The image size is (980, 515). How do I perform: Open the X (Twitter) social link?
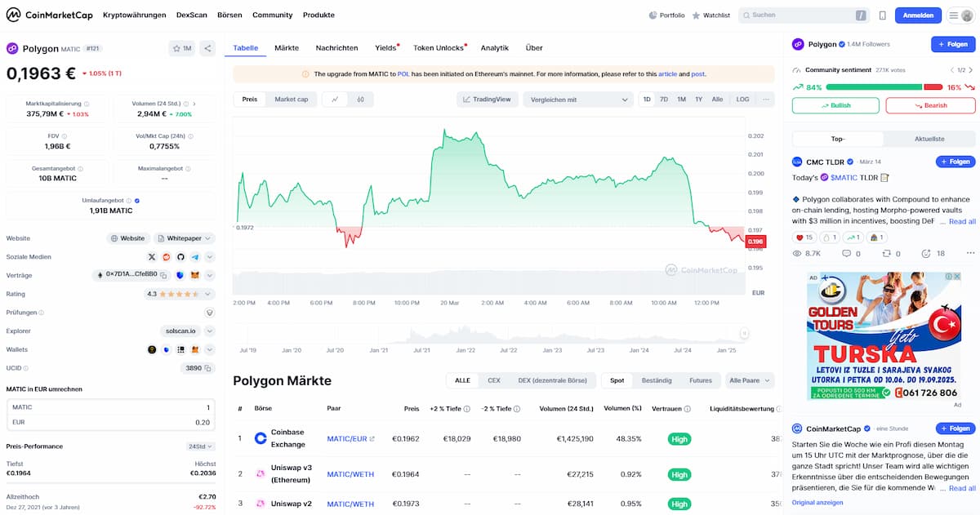151,257
